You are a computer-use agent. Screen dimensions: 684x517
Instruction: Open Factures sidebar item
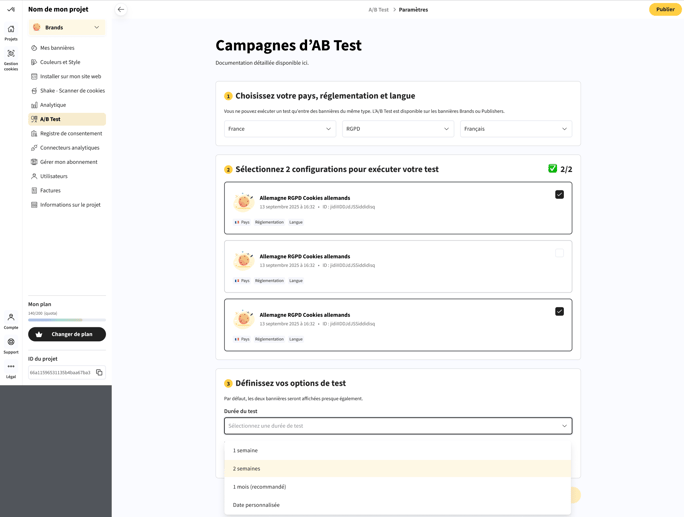click(x=67, y=191)
